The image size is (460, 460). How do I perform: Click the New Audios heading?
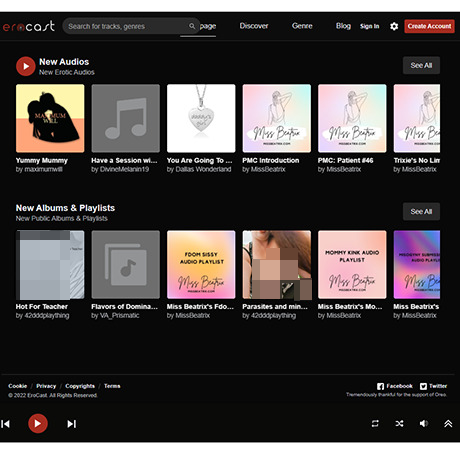click(x=64, y=62)
